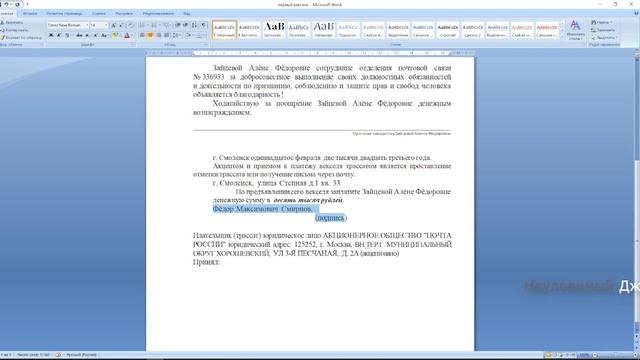Click the Redo button in Quick Access toolbar

(17, 4)
